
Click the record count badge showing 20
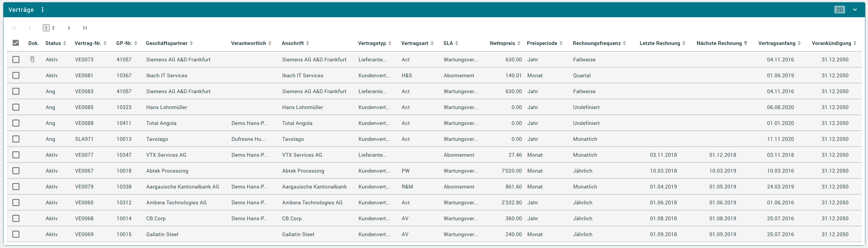pyautogui.click(x=839, y=10)
